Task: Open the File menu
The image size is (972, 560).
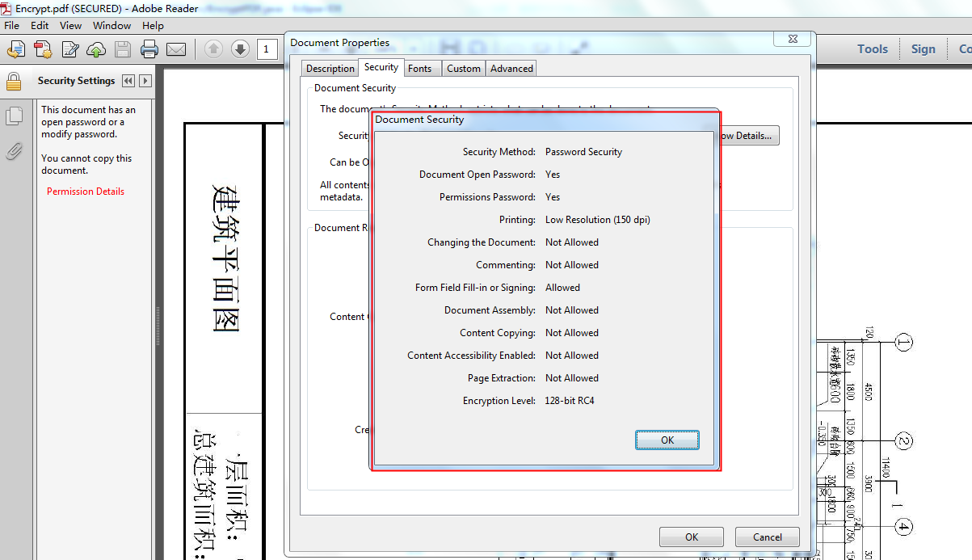Action: tap(11, 25)
